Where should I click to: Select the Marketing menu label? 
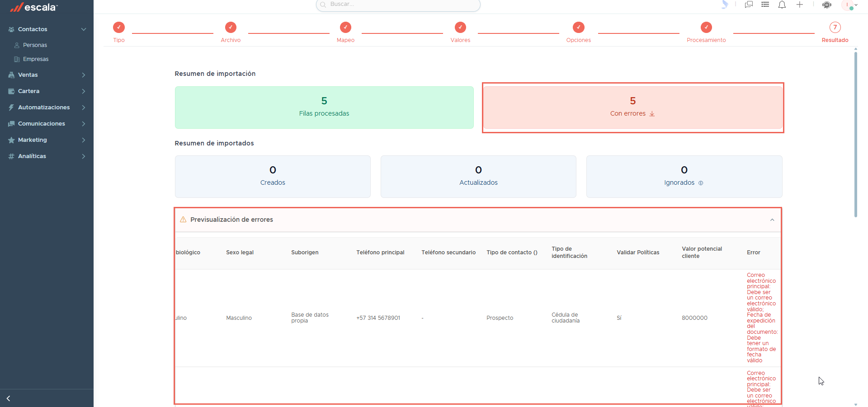coord(33,140)
